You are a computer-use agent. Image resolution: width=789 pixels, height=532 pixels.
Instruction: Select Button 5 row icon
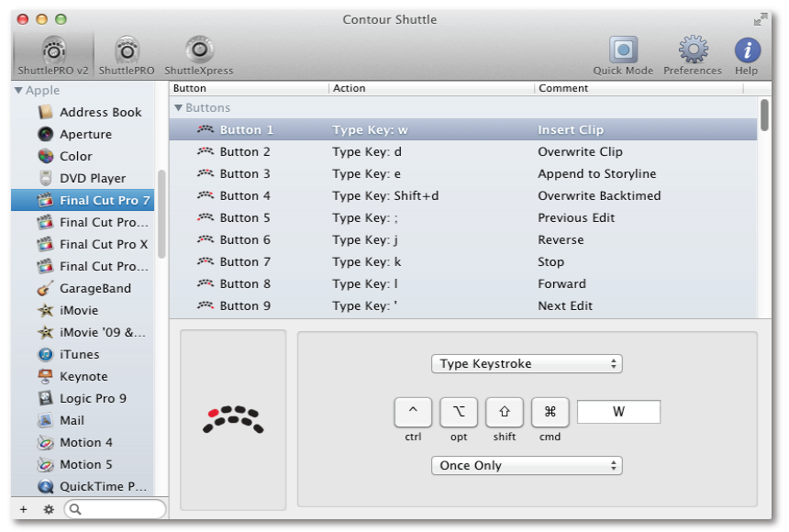pyautogui.click(x=206, y=218)
